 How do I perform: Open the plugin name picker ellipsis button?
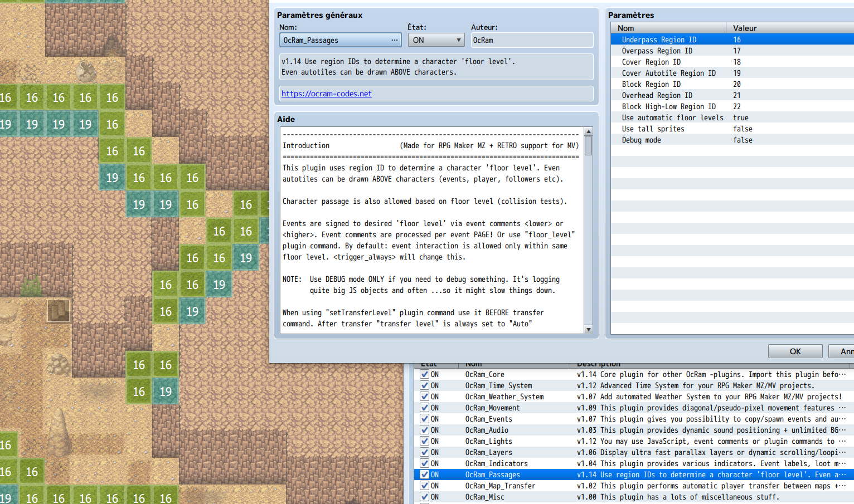pyautogui.click(x=395, y=40)
